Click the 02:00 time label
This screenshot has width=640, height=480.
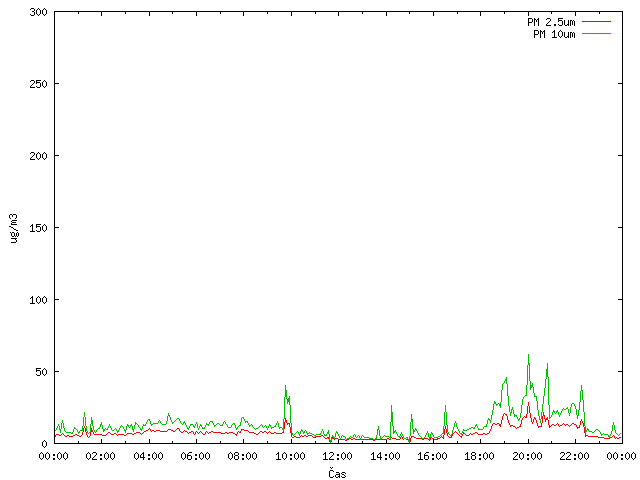(100, 456)
